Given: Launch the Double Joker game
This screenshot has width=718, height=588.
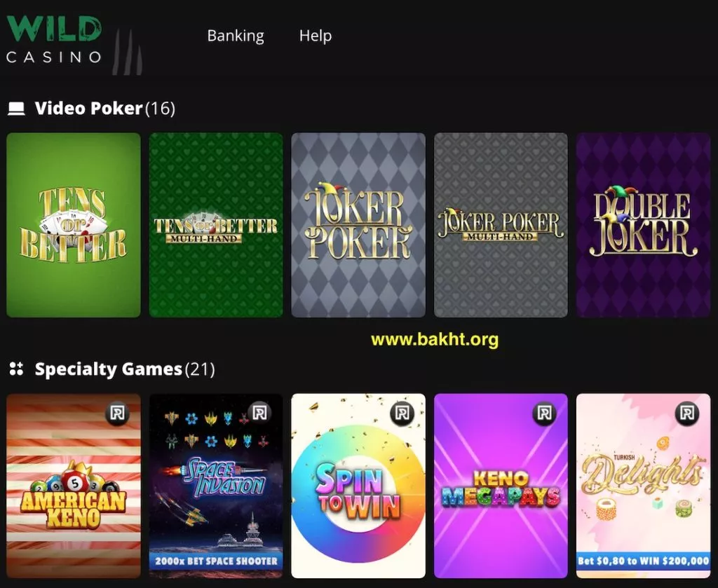Looking at the screenshot, I should click(644, 225).
